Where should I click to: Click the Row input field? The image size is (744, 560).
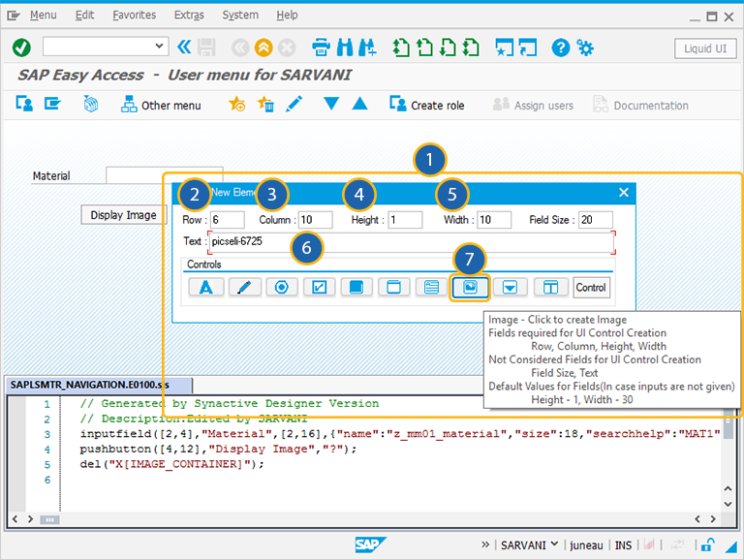click(x=228, y=220)
